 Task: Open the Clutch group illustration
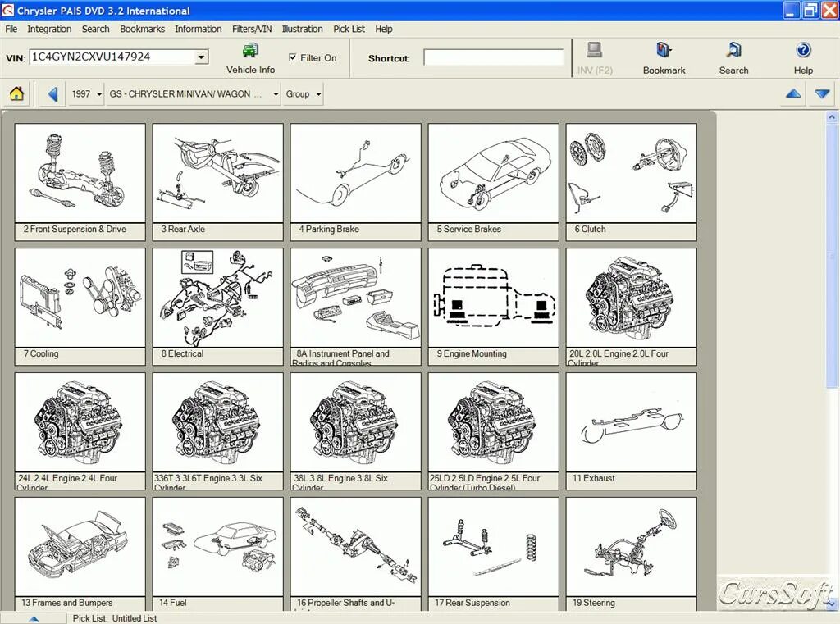click(631, 173)
